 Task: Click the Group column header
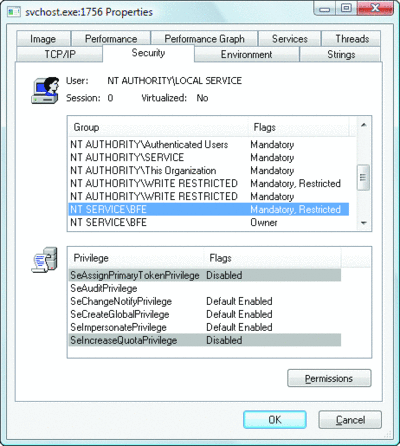(x=158, y=127)
